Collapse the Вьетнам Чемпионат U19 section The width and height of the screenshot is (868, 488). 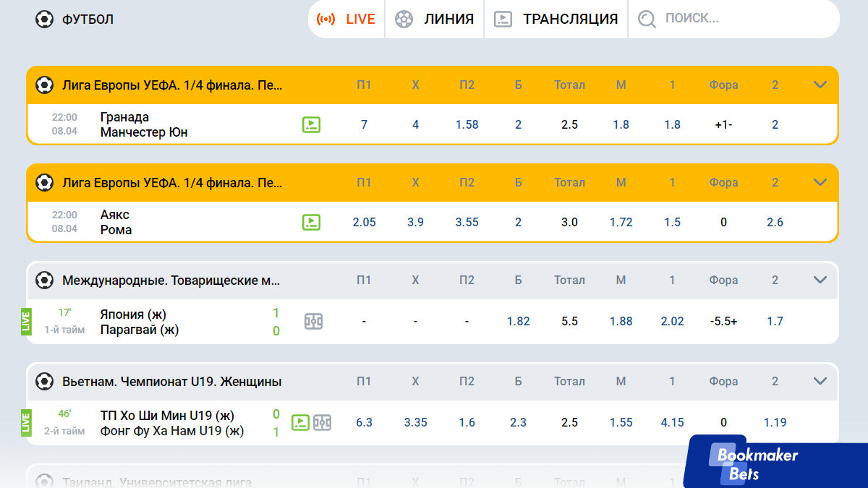pyautogui.click(x=820, y=381)
